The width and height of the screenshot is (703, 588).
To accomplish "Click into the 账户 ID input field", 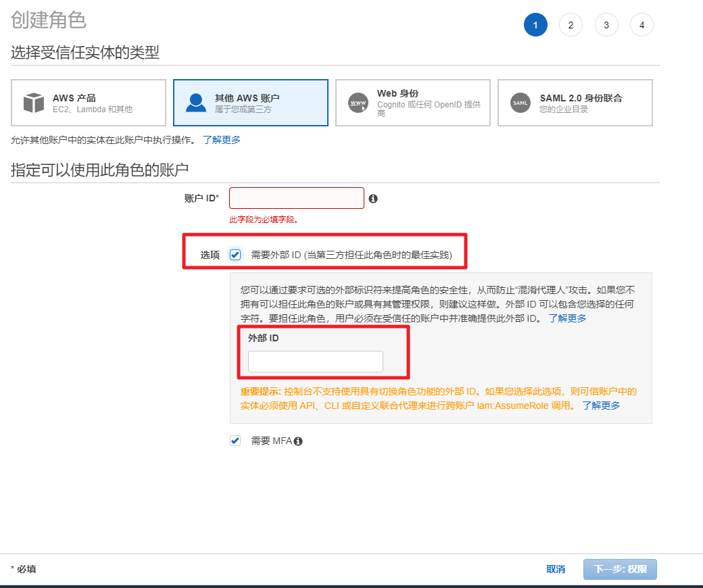I will point(297,198).
